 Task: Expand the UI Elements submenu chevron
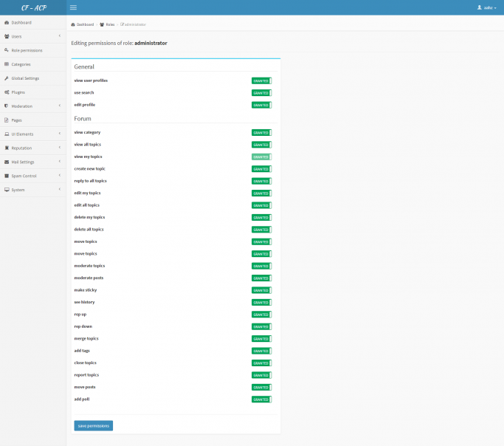[x=60, y=134]
